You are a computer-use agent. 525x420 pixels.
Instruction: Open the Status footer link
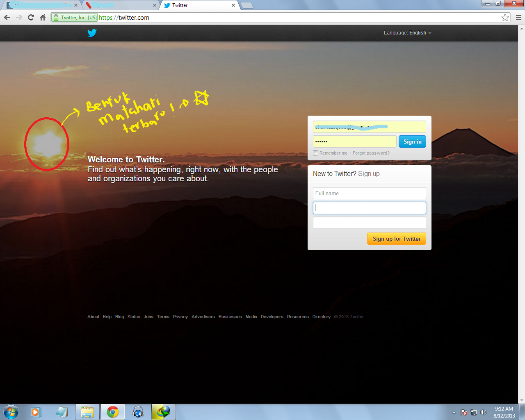pyautogui.click(x=134, y=317)
